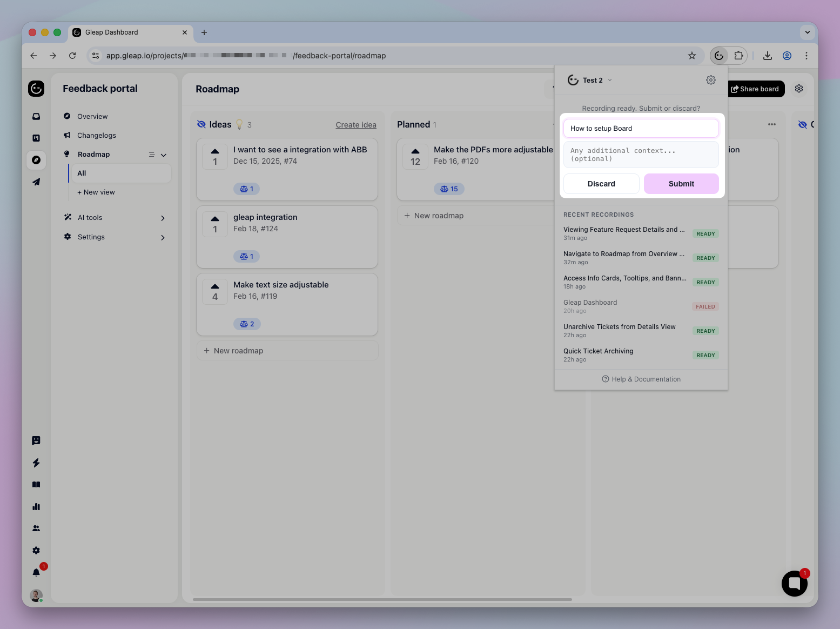Open the browser three-dot menu
Screen dimensions: 840x629
tap(807, 56)
